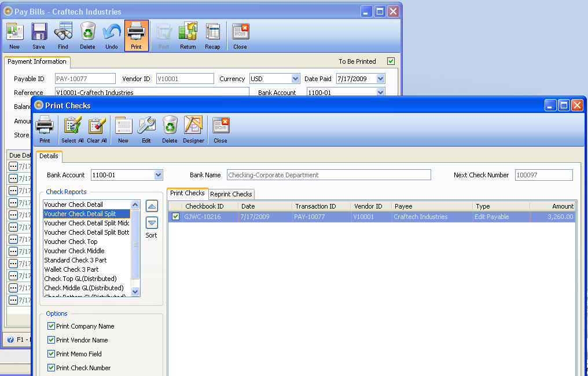The image size is (588, 376).
Task: Click Edit wrench icon in Print Checks
Action: (146, 129)
